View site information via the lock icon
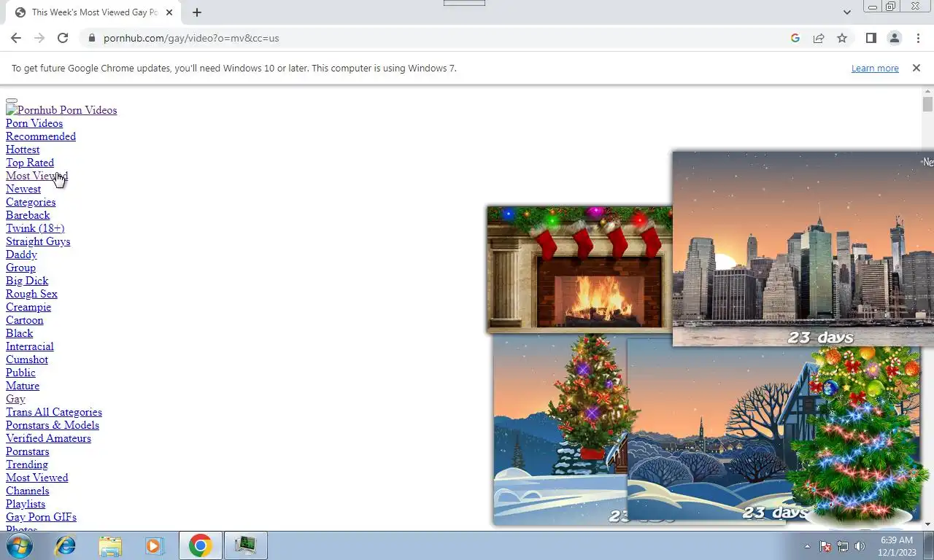Viewport: 934px width, 560px height. [91, 38]
